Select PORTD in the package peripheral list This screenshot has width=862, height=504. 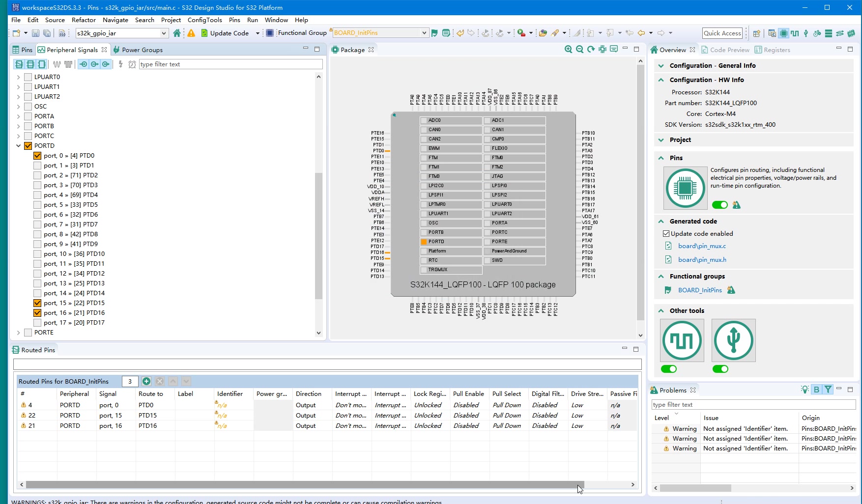(451, 242)
